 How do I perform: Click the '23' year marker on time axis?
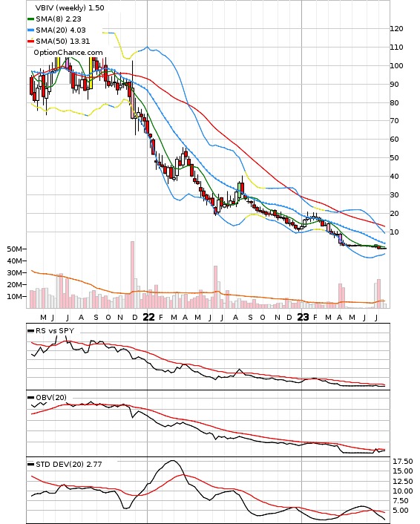[x=303, y=317]
